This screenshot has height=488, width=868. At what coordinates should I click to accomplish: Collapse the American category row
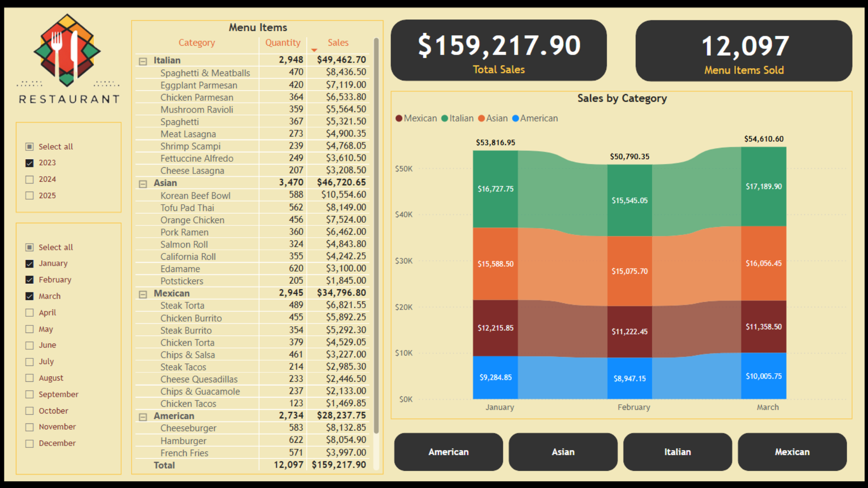(x=143, y=417)
